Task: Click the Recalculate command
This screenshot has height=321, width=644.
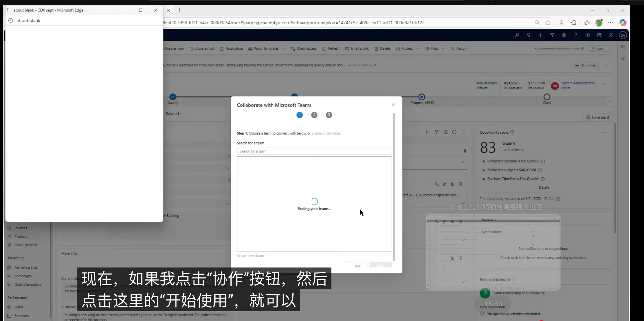Action: click(231, 49)
